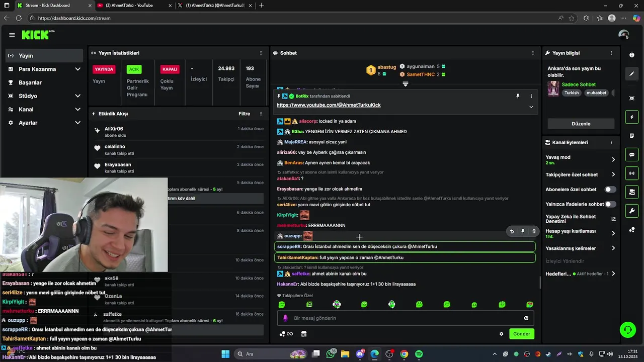Open Yayın bilgisi panel three-dot menu
Viewport: 644px width, 362px height.
click(612, 53)
